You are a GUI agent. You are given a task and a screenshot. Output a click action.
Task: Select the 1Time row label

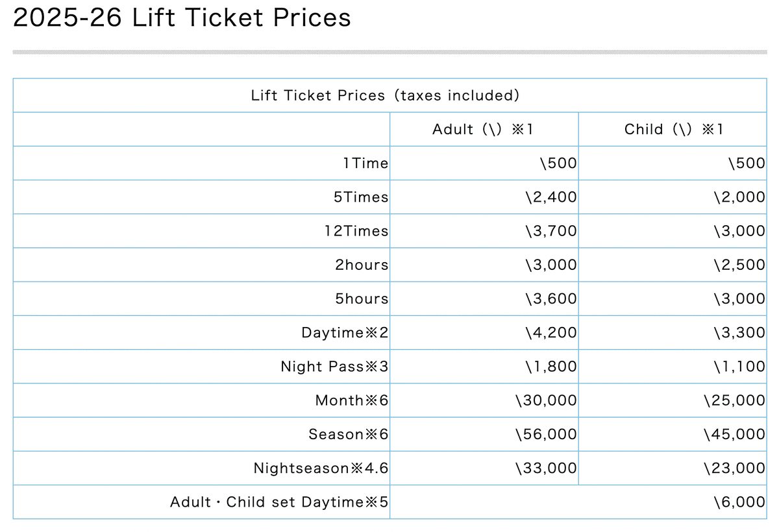[x=365, y=163]
